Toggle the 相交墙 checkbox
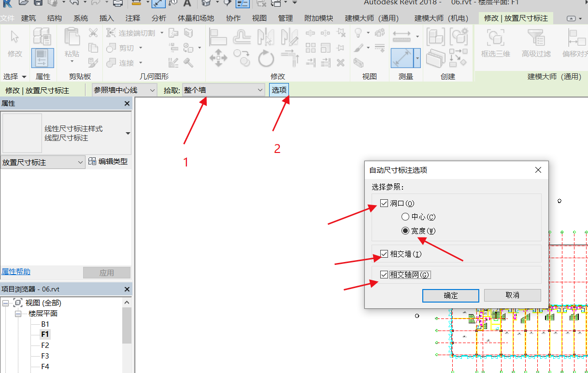Screen dimensions: 588x373 [385, 253]
